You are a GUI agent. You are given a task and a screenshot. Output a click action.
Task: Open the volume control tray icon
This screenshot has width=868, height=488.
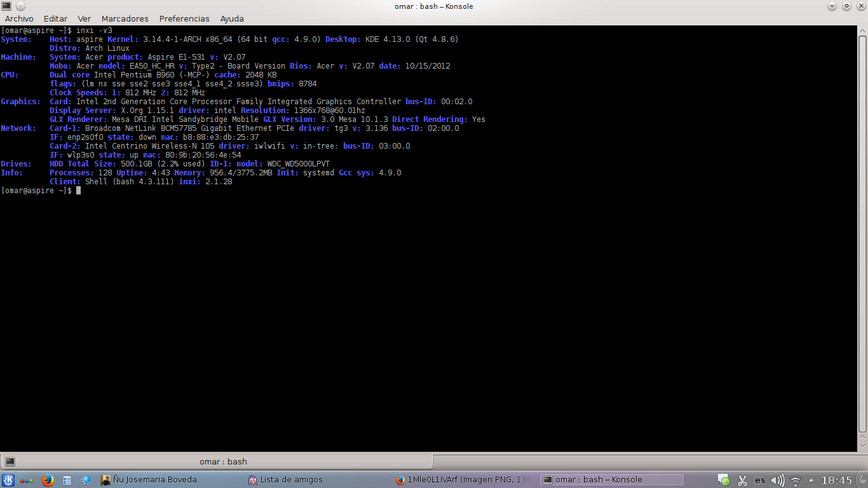pos(778,480)
